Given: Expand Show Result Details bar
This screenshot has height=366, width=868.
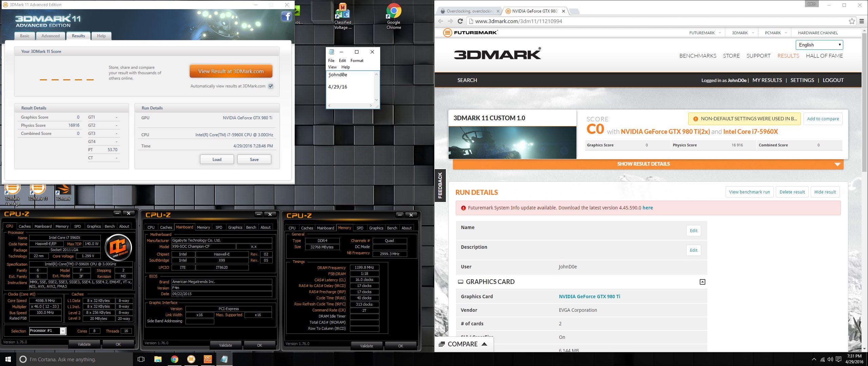Looking at the screenshot, I should pyautogui.click(x=648, y=164).
